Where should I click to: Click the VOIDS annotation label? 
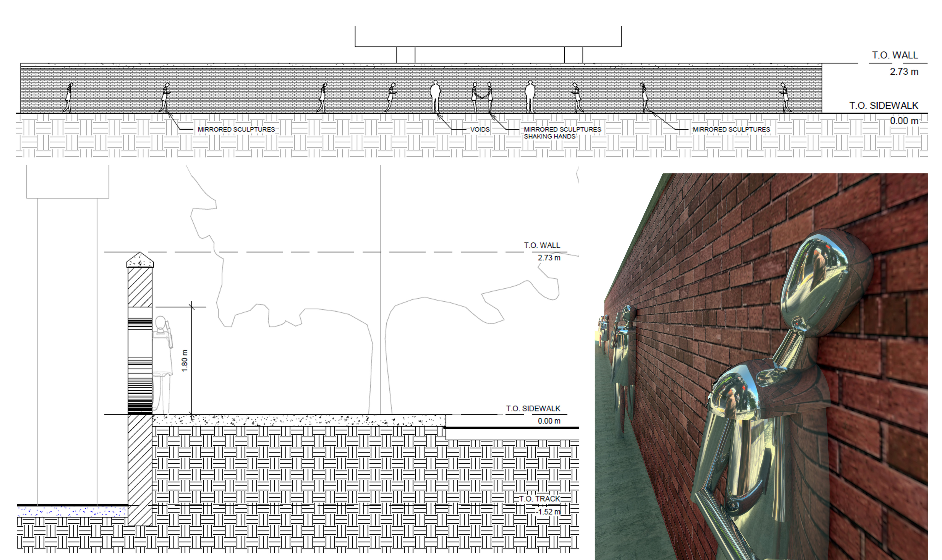pos(480,129)
